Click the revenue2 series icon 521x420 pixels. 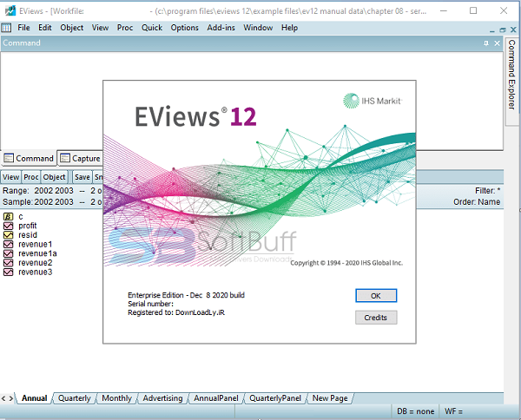(8, 263)
